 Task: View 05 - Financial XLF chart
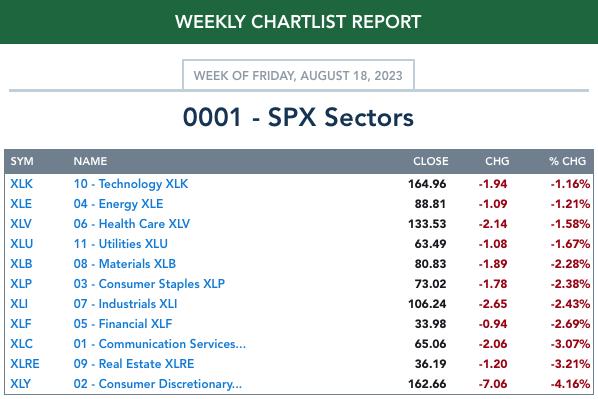click(123, 324)
